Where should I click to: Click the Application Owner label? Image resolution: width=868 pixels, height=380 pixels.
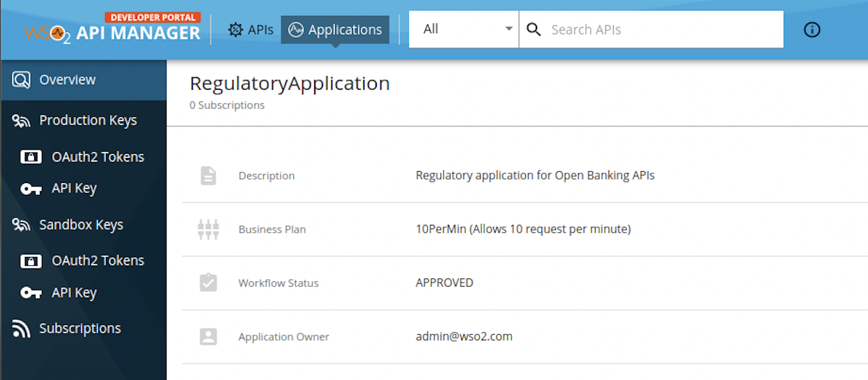[x=284, y=337]
